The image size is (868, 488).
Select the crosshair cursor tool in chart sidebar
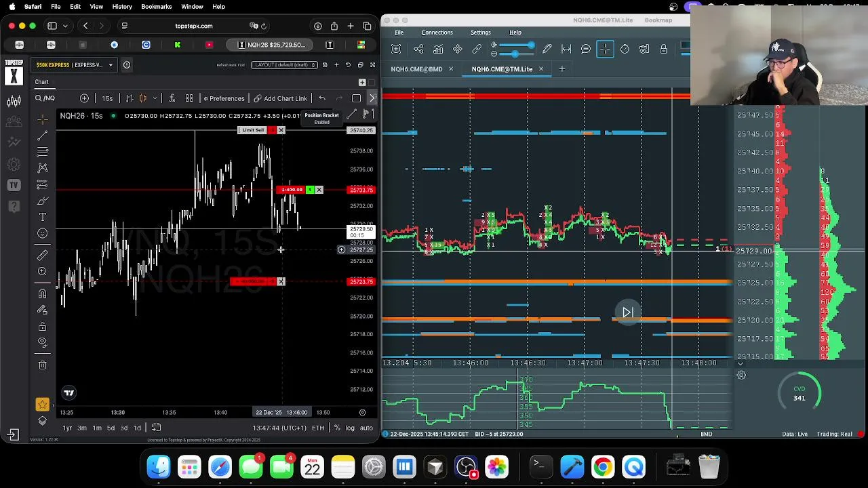(42, 119)
